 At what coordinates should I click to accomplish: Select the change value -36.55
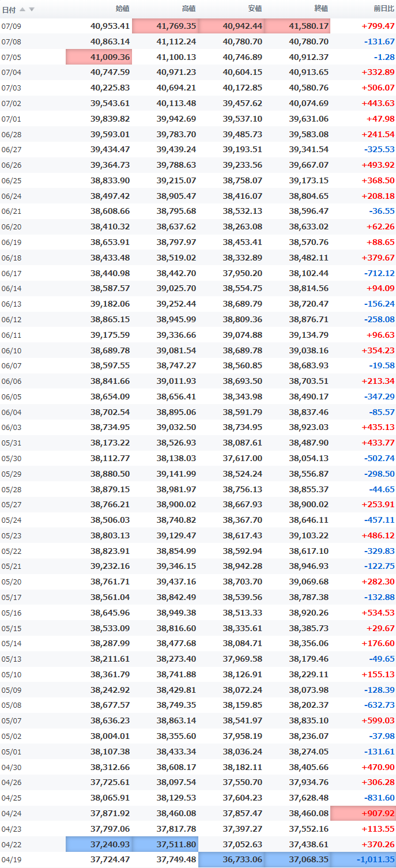[382, 212]
